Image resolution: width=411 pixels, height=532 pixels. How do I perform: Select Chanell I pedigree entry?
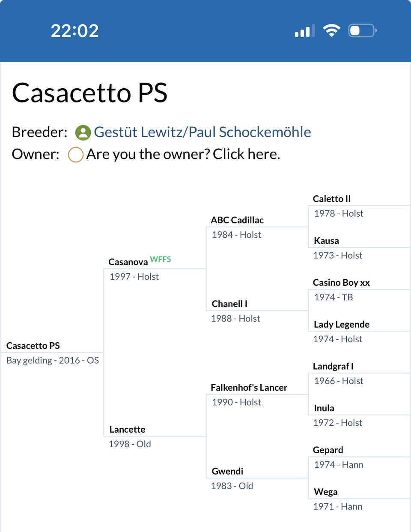click(229, 304)
